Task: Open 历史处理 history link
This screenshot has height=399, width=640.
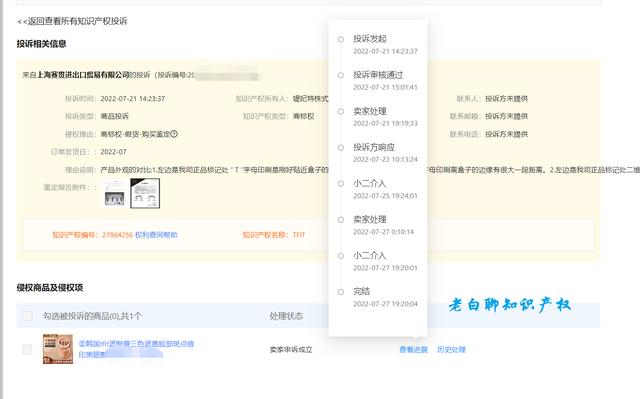Action: [x=451, y=350]
